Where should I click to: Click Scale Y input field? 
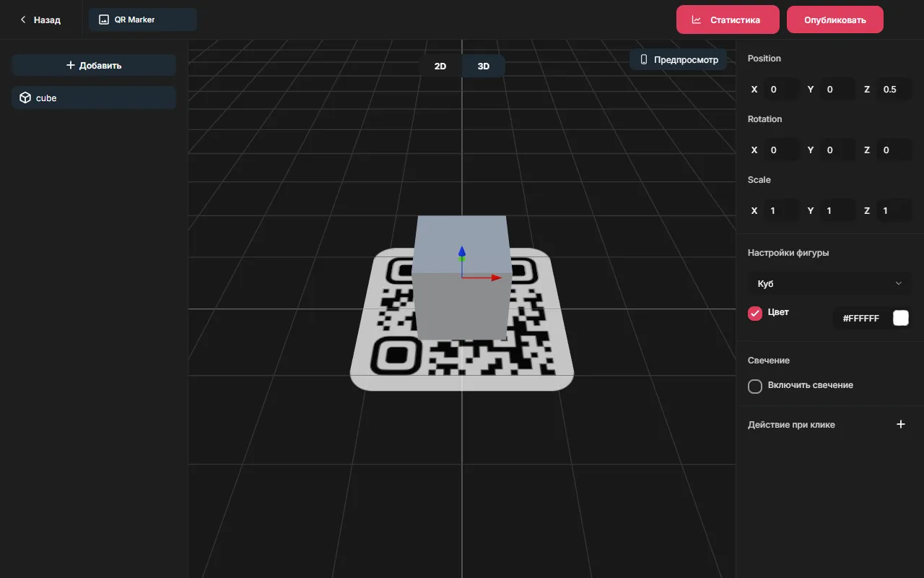point(837,211)
